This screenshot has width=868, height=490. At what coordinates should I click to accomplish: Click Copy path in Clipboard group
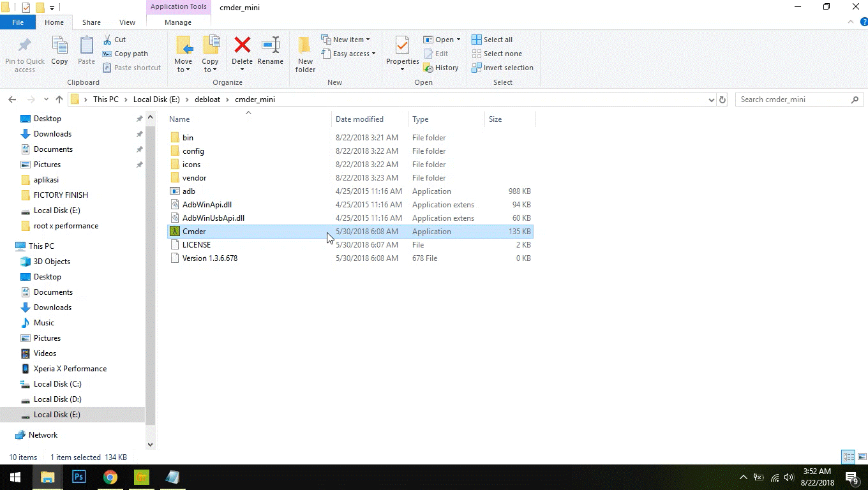point(125,54)
